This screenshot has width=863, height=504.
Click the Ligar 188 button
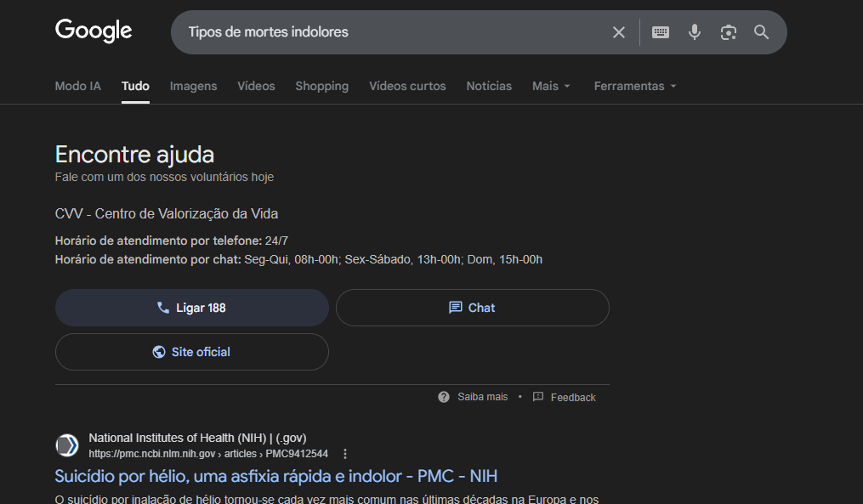192,308
